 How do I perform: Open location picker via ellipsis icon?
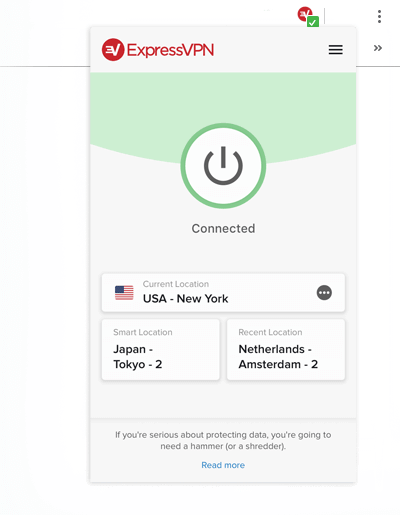(x=324, y=293)
